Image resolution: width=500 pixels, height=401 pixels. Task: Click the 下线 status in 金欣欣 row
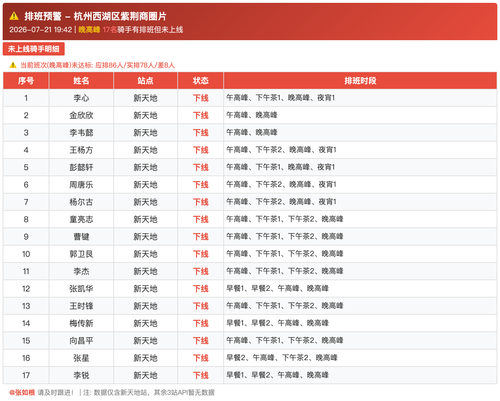click(201, 115)
